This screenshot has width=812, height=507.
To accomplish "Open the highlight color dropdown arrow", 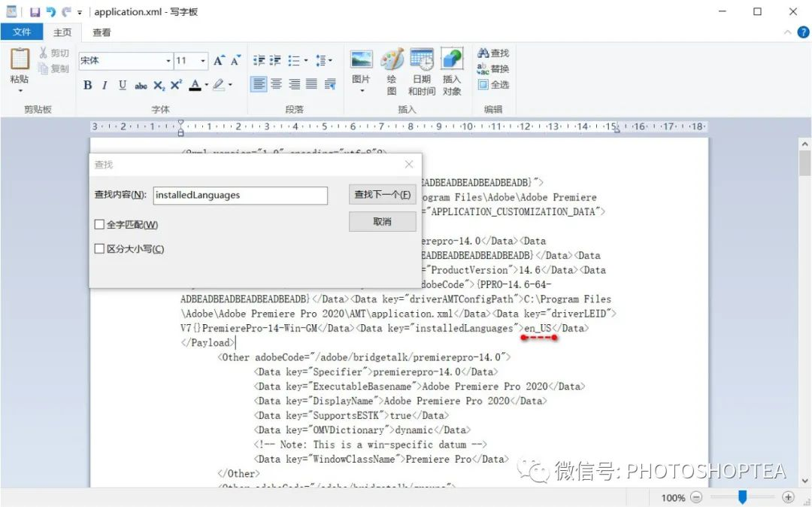I will click(x=231, y=85).
